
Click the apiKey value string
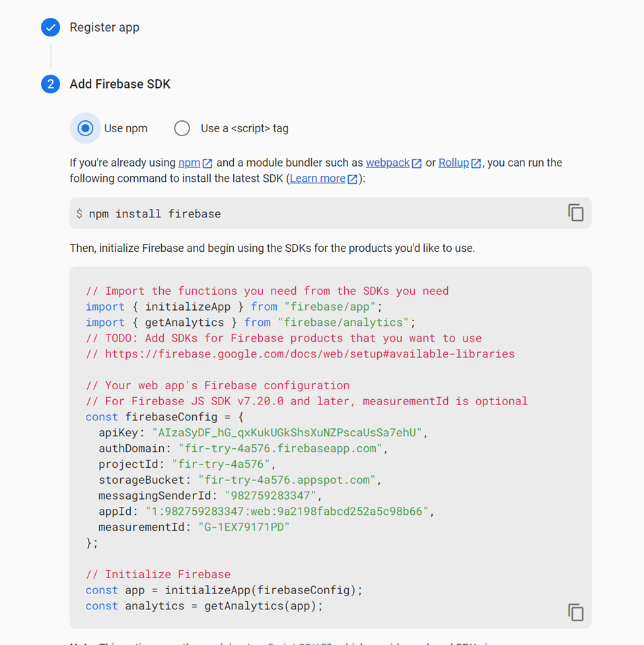click(x=287, y=433)
